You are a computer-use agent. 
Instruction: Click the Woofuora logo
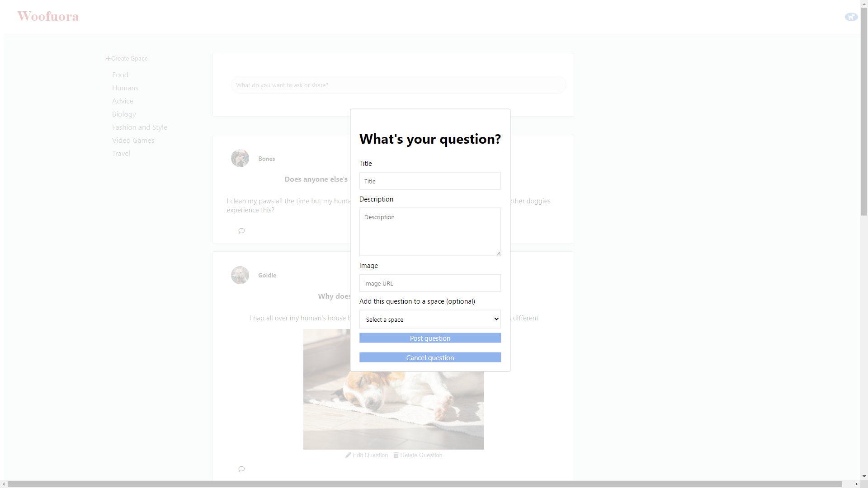click(47, 16)
